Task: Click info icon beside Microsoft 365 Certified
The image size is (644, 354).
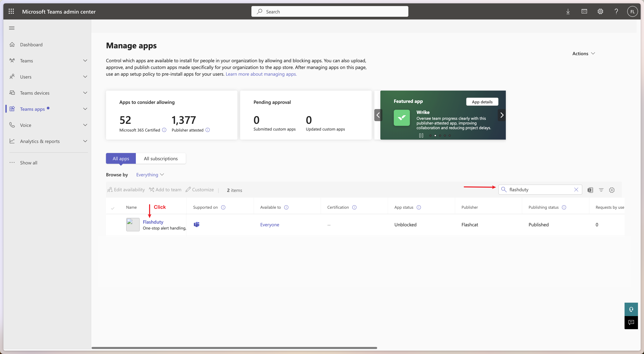Action: point(164,130)
